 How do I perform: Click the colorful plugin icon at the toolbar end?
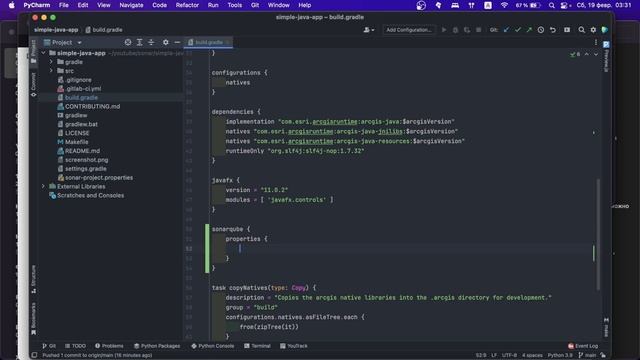coord(605,30)
